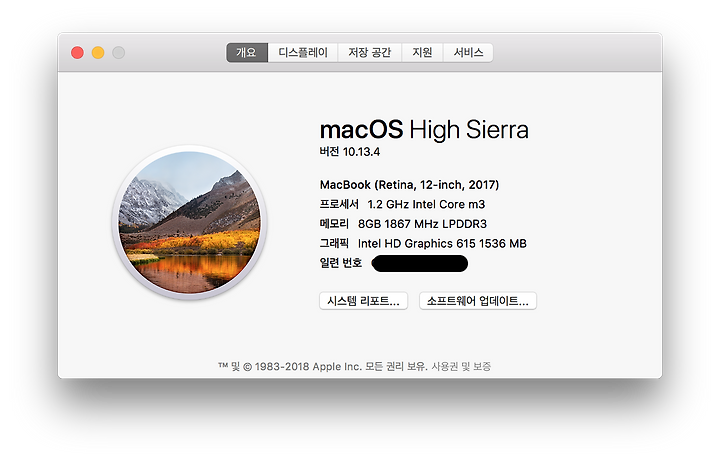Minimize window with the yellow button
The image size is (720, 461).
[x=98, y=53]
